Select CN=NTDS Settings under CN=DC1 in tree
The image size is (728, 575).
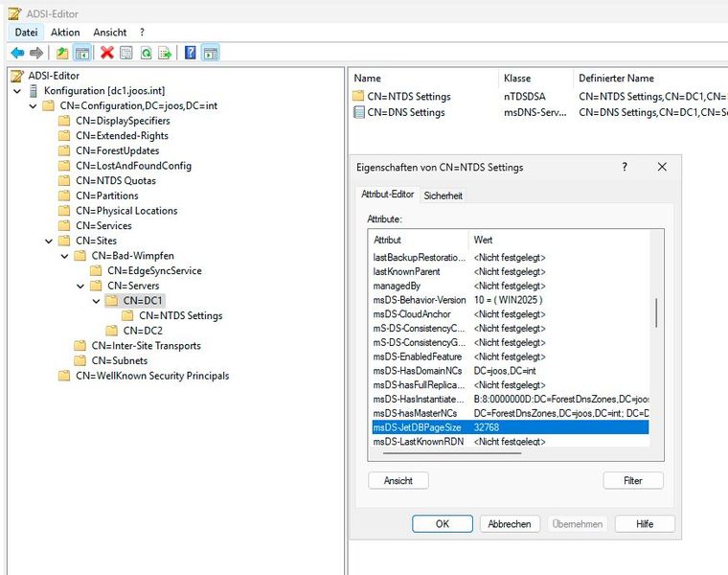click(181, 316)
